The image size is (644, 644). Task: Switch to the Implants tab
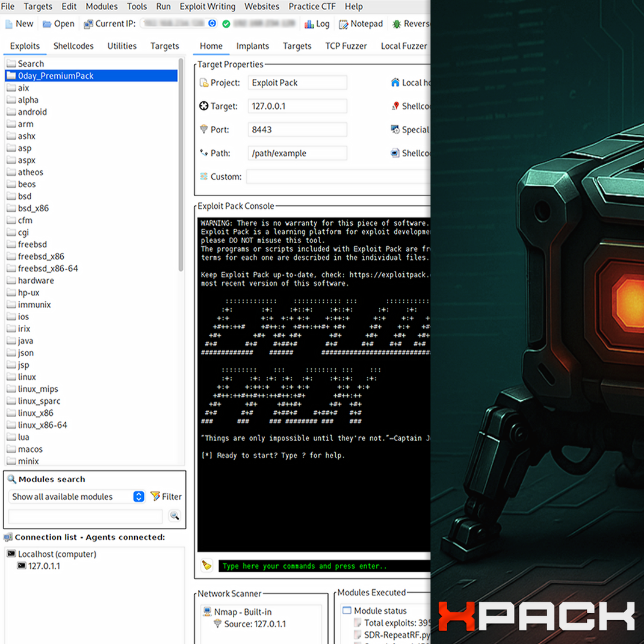(x=253, y=46)
